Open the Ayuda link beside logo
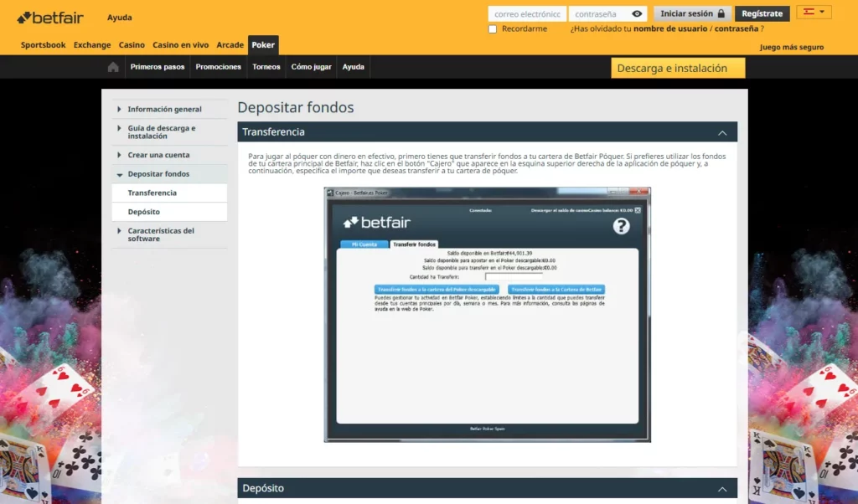The width and height of the screenshot is (858, 504). (x=119, y=18)
